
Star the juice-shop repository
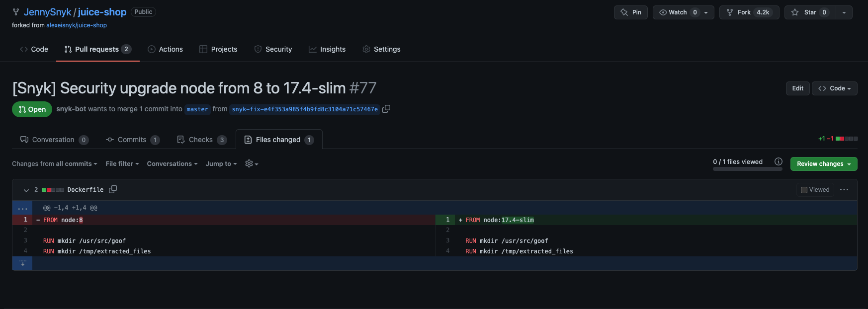[x=810, y=12]
